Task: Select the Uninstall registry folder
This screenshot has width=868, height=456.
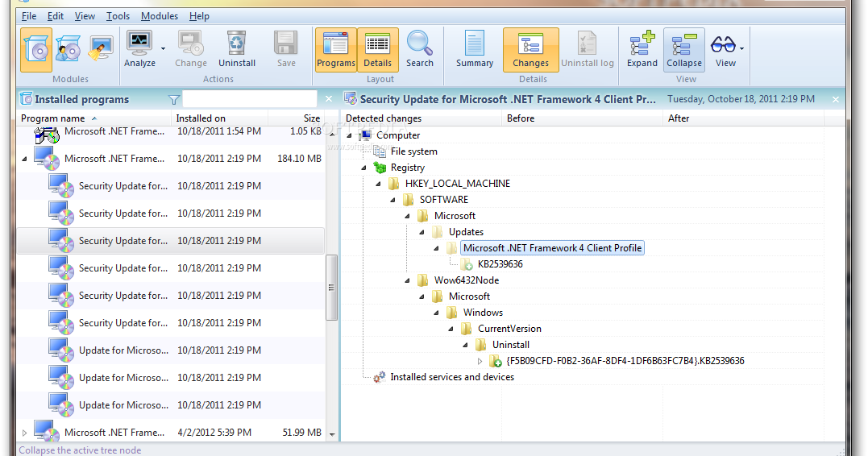Action: point(510,345)
